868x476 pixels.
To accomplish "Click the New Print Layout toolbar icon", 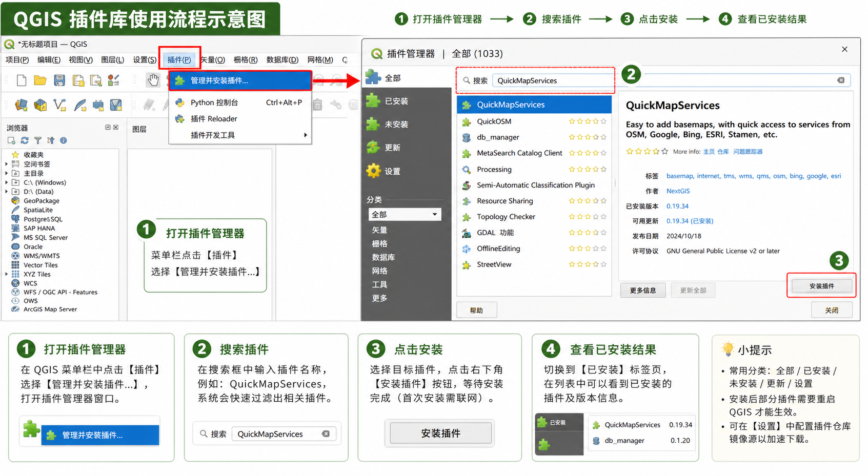I will click(78, 80).
